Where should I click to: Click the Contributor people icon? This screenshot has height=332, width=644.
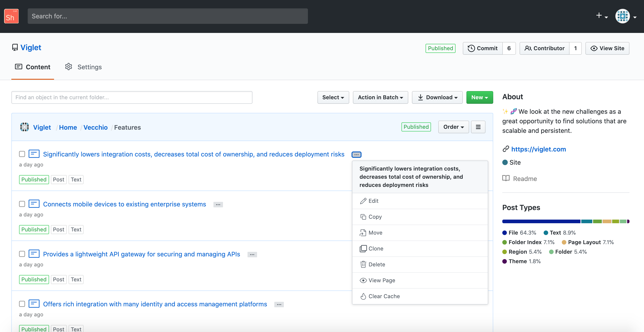click(x=528, y=48)
